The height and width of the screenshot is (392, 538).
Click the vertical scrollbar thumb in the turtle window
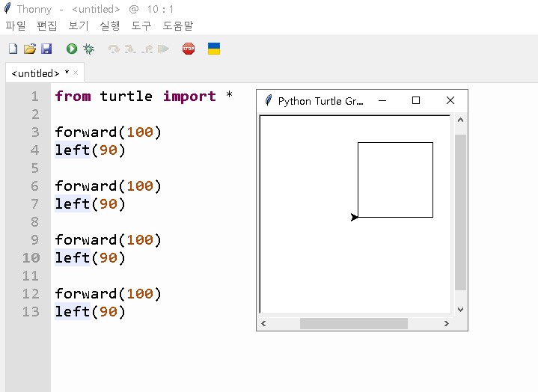tap(460, 212)
